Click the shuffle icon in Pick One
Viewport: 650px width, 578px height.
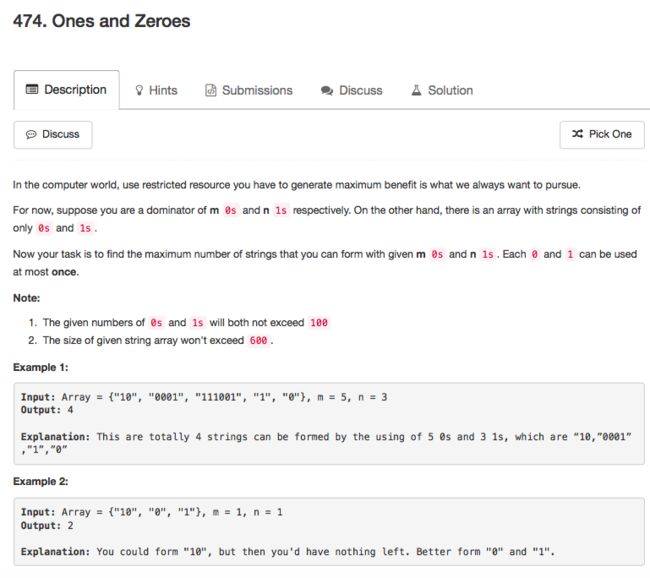[x=577, y=134]
